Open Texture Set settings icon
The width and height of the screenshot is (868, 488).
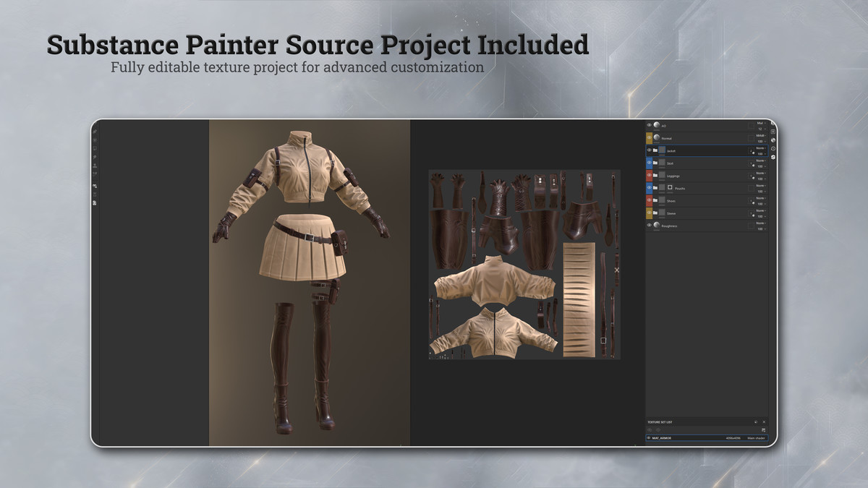coord(763,429)
